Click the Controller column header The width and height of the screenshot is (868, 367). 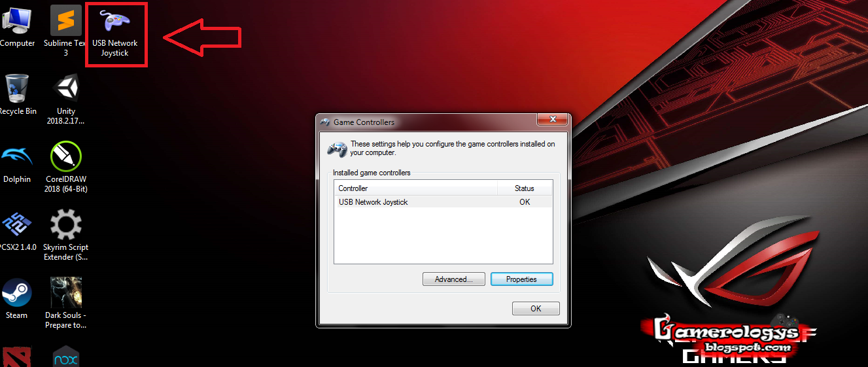416,188
